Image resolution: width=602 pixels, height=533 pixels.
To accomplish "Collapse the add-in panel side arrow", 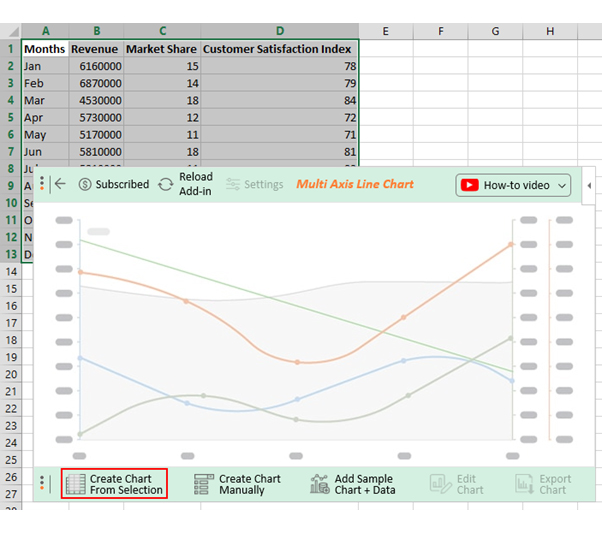I will [x=589, y=185].
